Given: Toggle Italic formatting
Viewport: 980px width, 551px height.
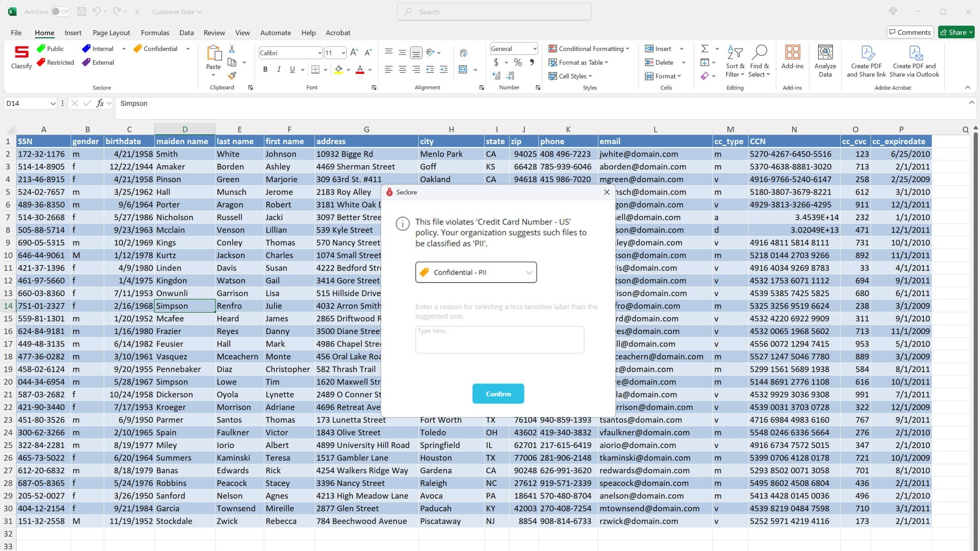Looking at the screenshot, I should click(x=279, y=69).
